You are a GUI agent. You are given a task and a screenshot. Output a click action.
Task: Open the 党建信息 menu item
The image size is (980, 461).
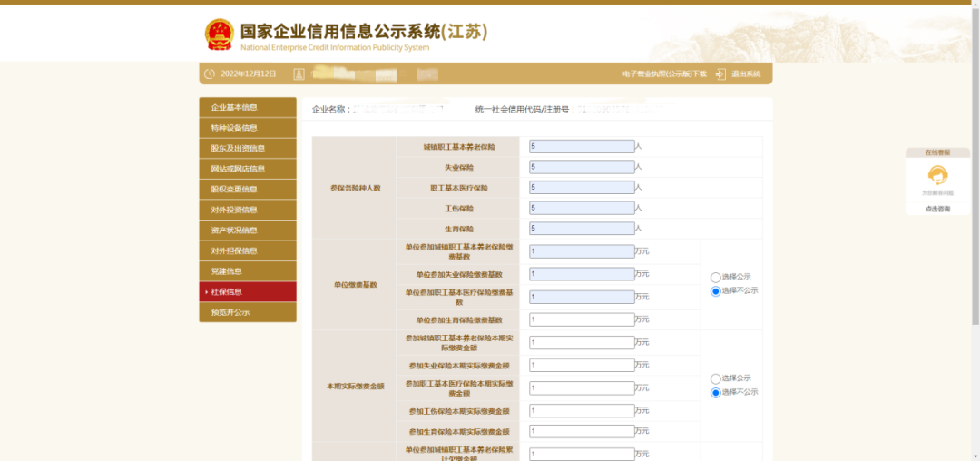(x=248, y=271)
